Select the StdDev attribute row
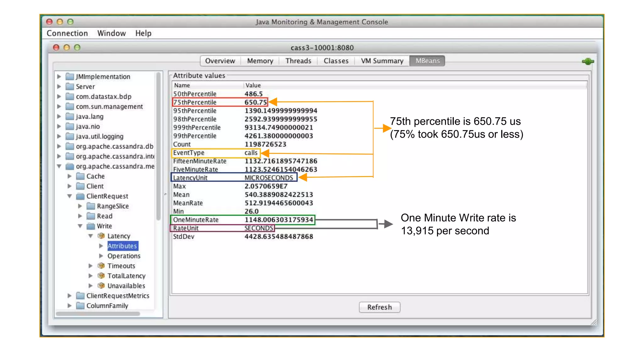The width and height of the screenshot is (644, 362). (379, 236)
